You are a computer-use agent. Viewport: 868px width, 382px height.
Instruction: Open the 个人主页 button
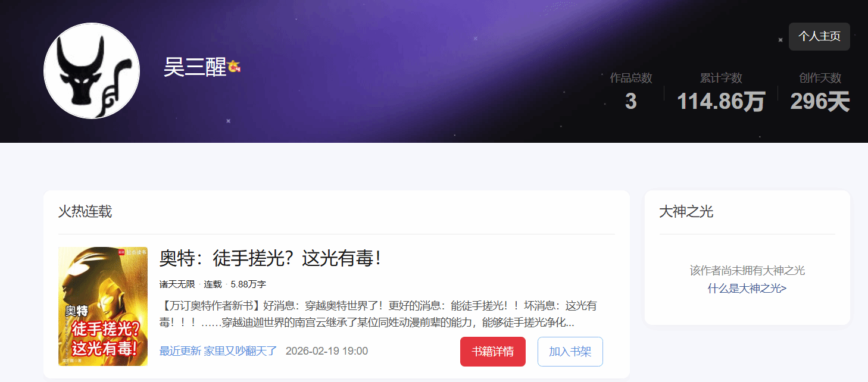(x=819, y=36)
